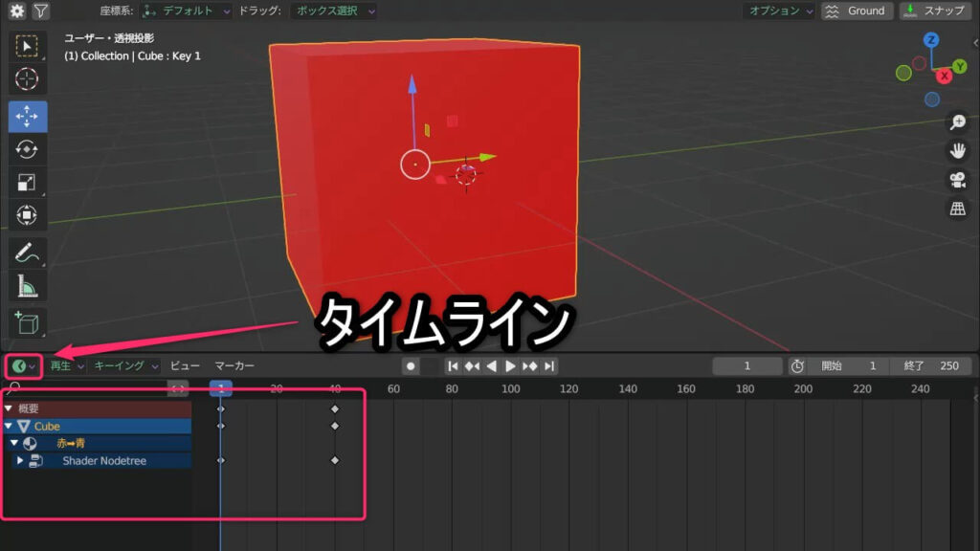The width and height of the screenshot is (980, 551).
Task: Select the Move tool
Action: click(28, 117)
